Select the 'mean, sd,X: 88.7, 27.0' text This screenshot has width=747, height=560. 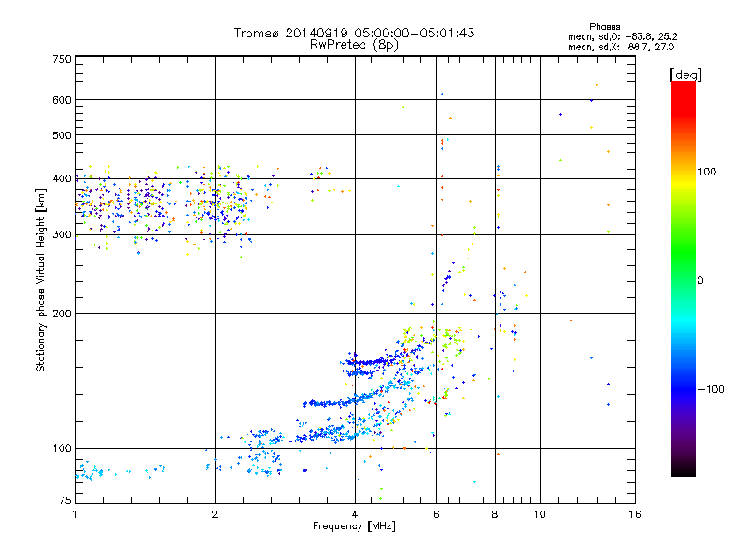coord(621,47)
